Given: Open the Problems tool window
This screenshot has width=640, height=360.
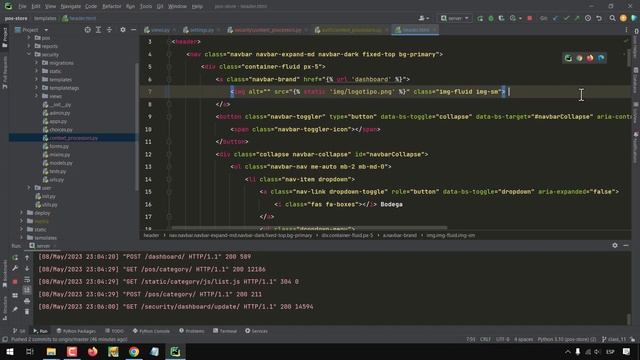Looking at the screenshot, I should [x=191, y=331].
